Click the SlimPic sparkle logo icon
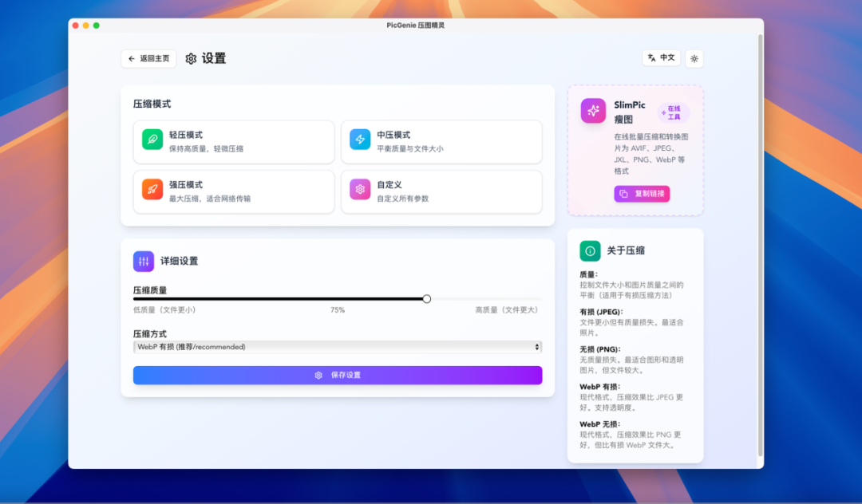Image resolution: width=862 pixels, height=504 pixels. click(x=593, y=110)
